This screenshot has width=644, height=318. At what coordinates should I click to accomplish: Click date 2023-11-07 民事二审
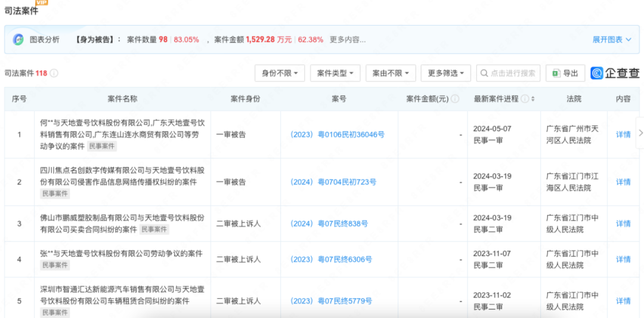coord(492,260)
